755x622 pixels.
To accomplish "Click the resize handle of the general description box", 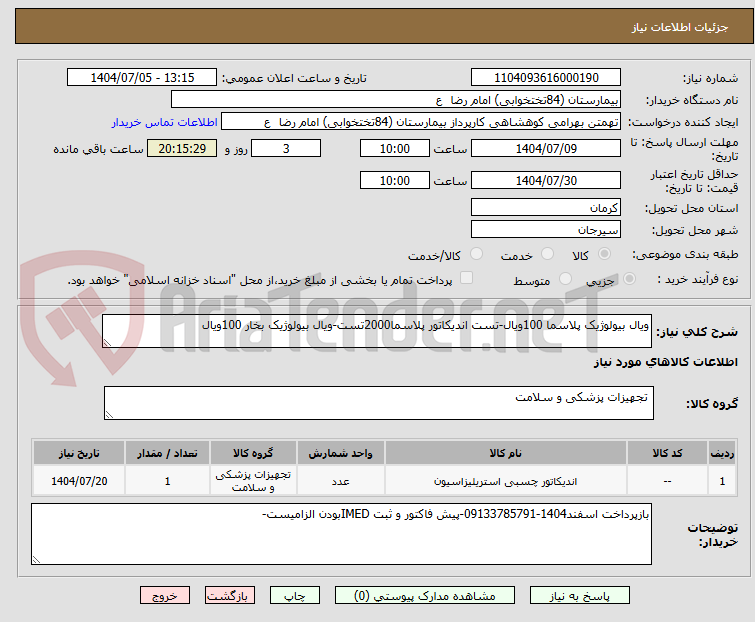I will pos(107,342).
